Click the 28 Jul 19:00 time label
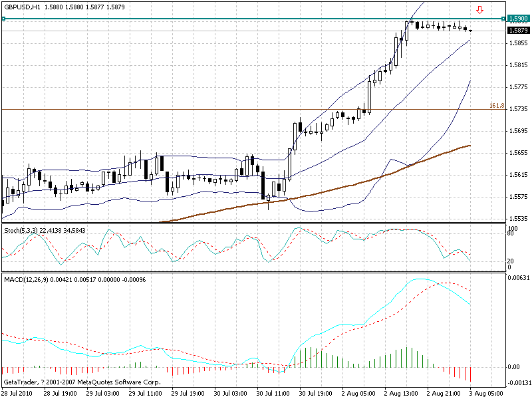The height and width of the screenshot is (399, 532). (x=60, y=394)
